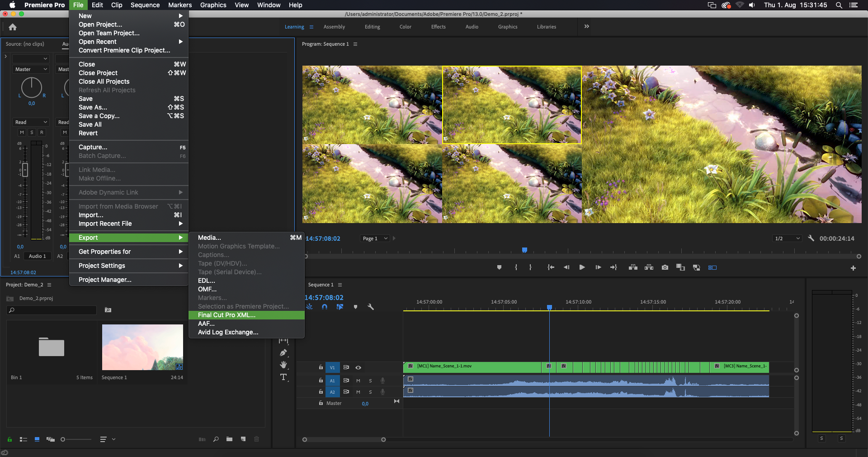Screen dimensions: 868x457
Task: Toggle Linked Selection in timeline
Action: pos(340,307)
